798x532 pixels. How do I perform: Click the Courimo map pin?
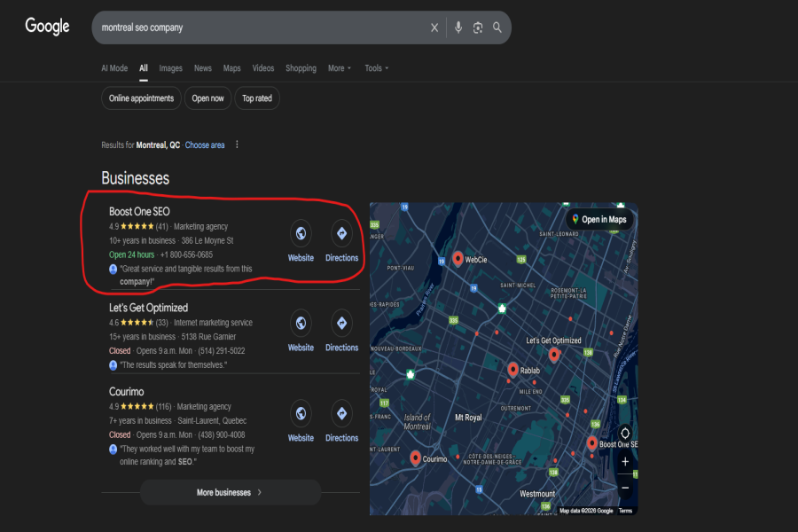tap(415, 458)
